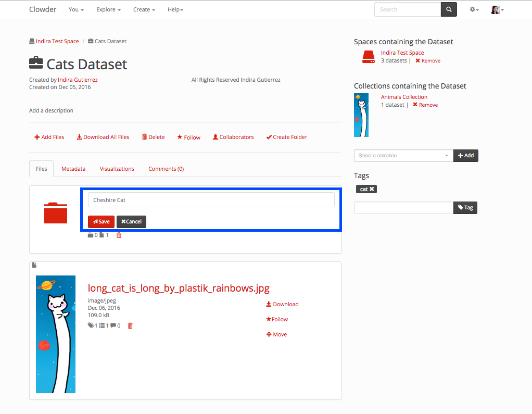Switch to the Visualizations tab
The height and width of the screenshot is (414, 532).
[117, 169]
